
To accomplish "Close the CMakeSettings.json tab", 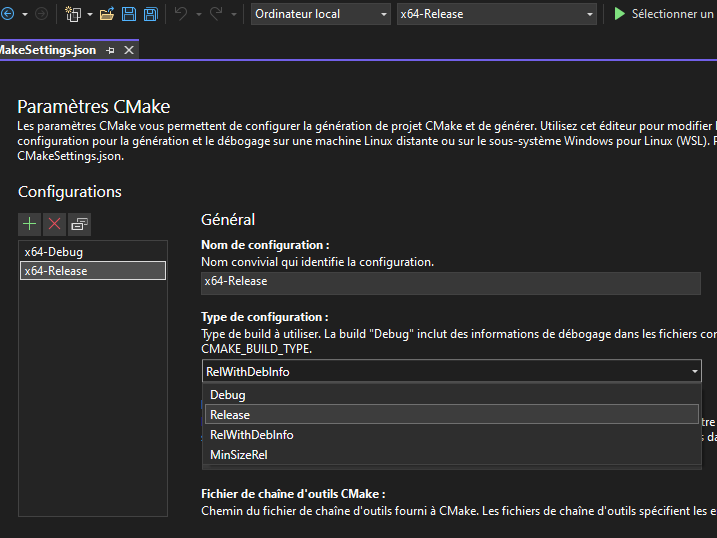I will pos(128,50).
